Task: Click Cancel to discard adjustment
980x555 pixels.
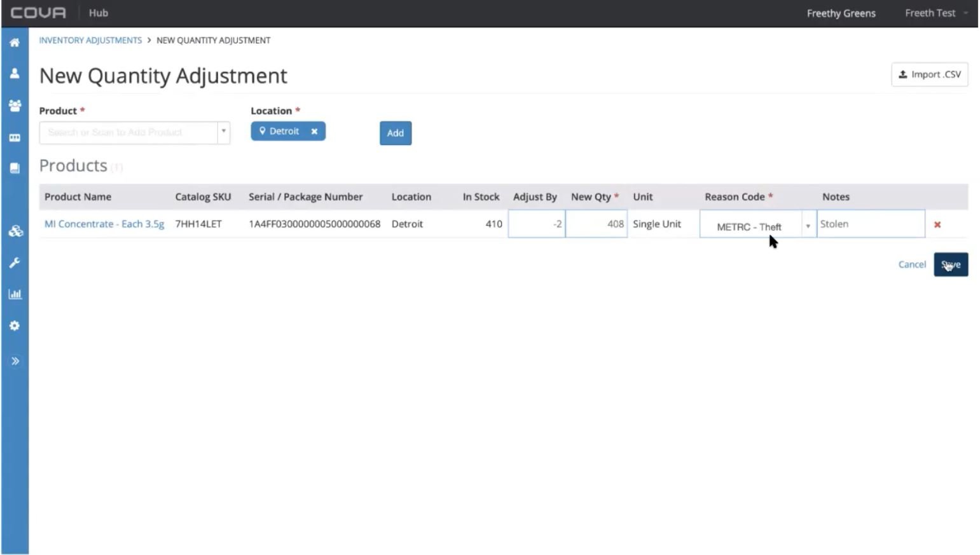Action: point(911,264)
